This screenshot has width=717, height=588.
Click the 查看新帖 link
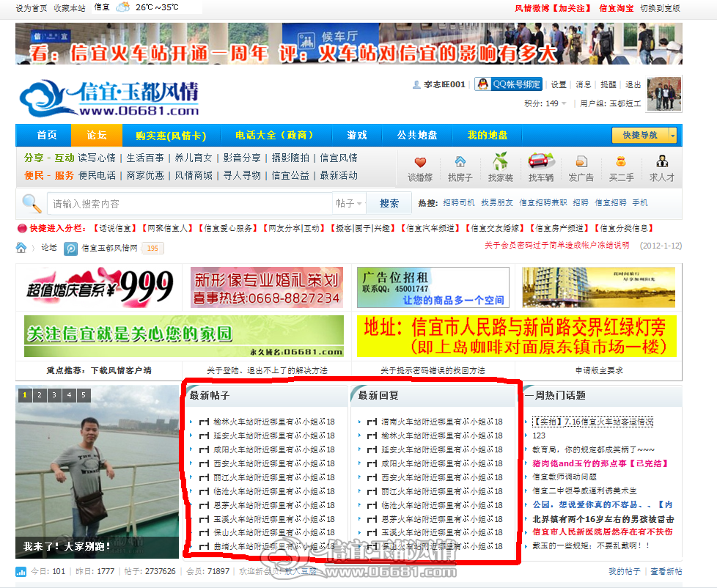coord(666,572)
